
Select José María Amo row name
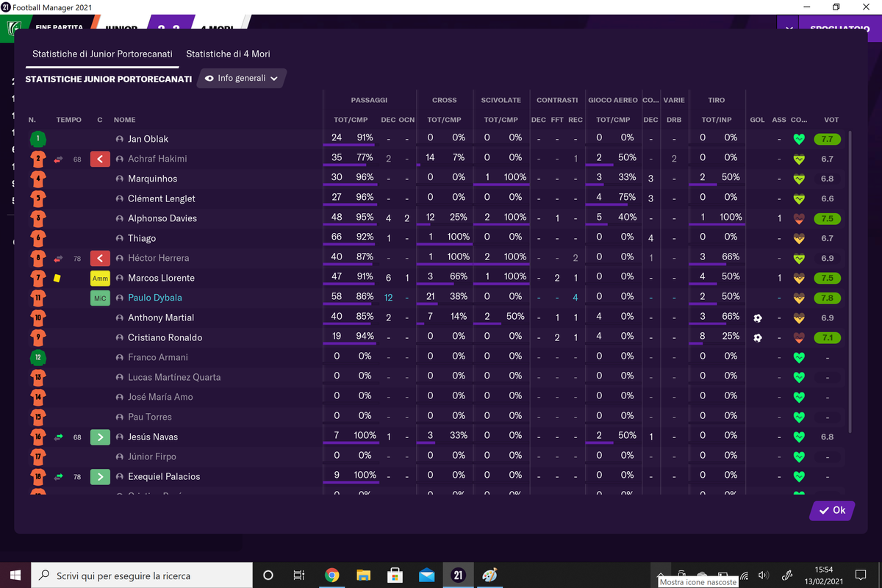(160, 397)
